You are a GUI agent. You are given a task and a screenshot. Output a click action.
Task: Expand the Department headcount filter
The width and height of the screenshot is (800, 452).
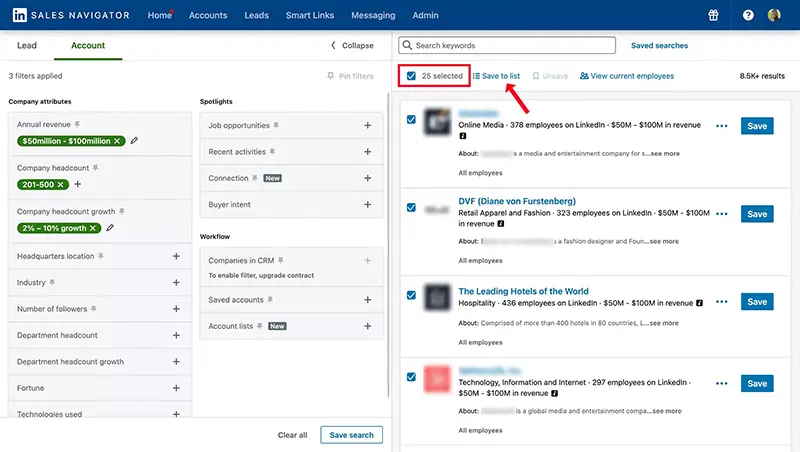[176, 335]
